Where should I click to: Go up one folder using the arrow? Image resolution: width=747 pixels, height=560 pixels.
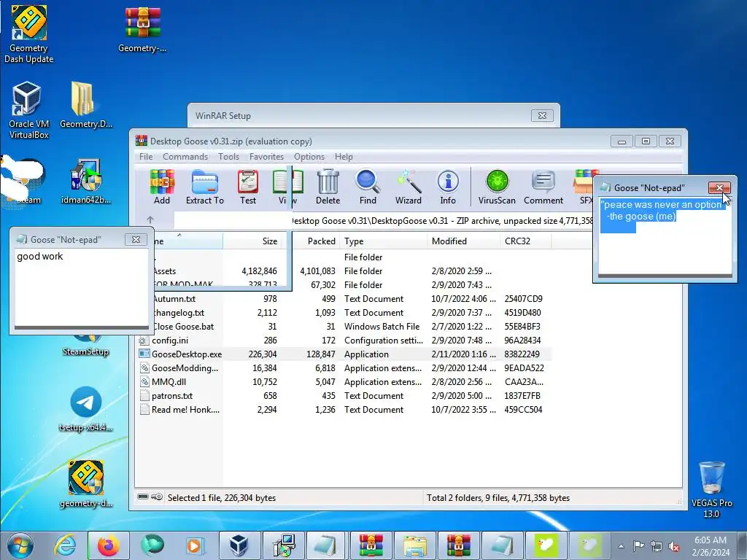(x=150, y=220)
